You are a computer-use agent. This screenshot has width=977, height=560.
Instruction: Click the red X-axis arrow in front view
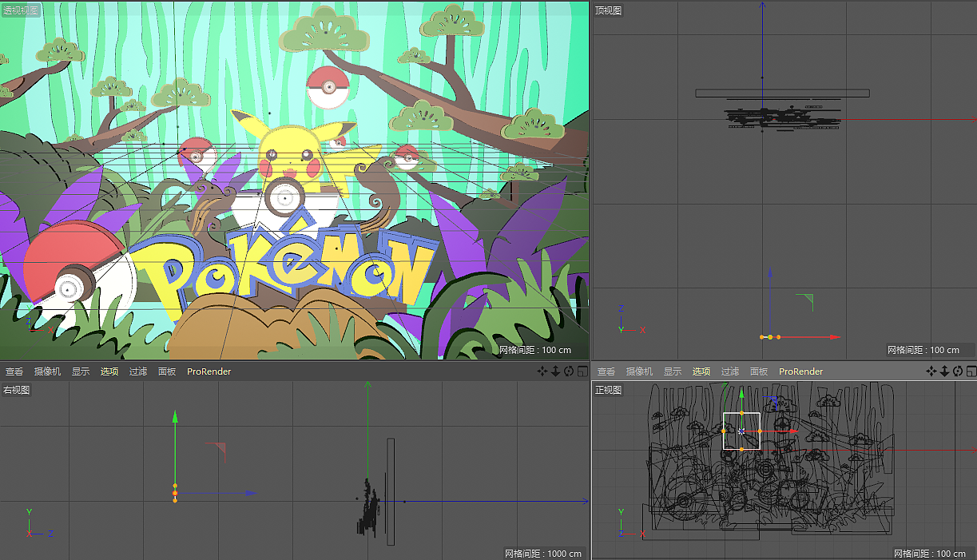coord(793,431)
